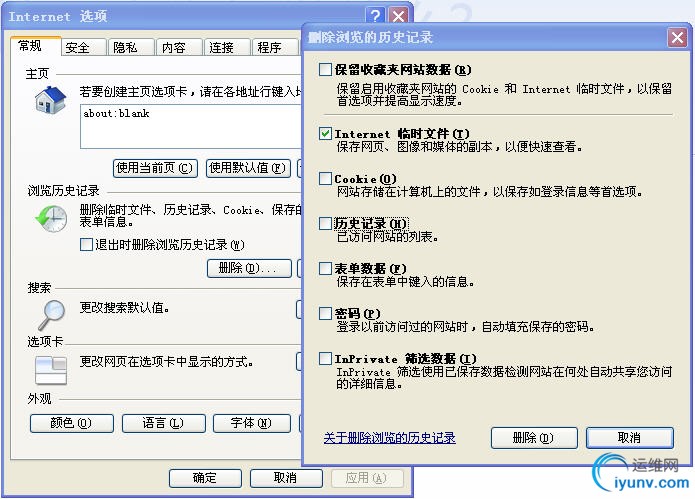The image size is (695, 499).
Task: Switch to the 连接 tab
Action: click(x=227, y=47)
